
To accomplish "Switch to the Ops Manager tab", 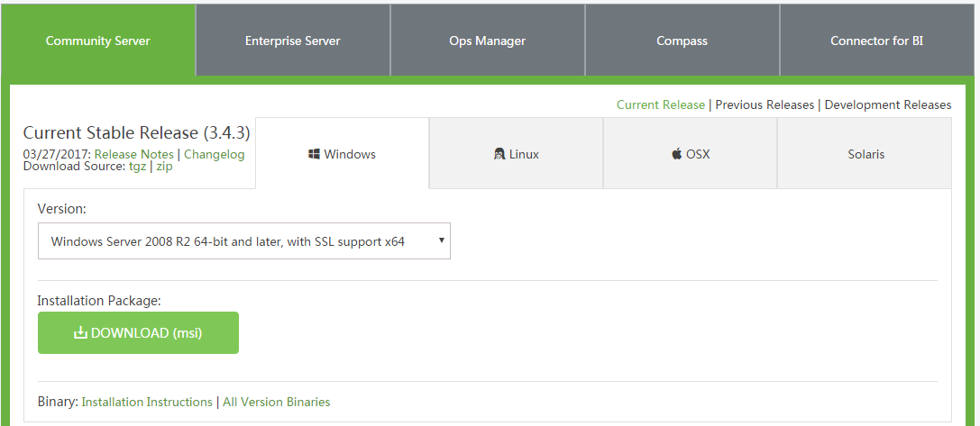I will point(488,41).
